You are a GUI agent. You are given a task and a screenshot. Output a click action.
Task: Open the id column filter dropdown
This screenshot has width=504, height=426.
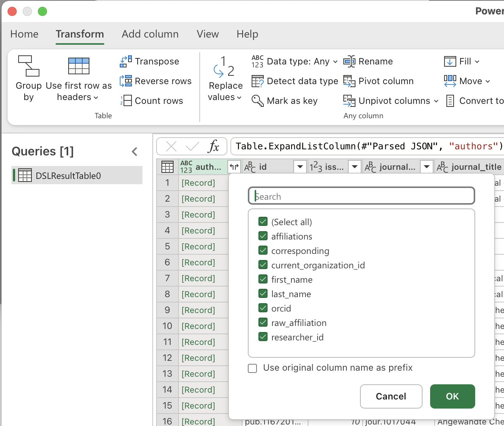[x=300, y=167]
